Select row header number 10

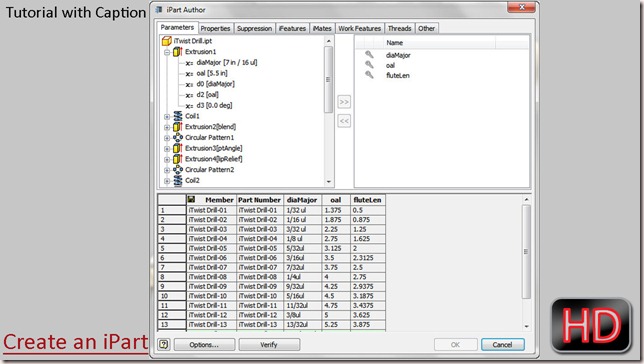[x=172, y=296]
